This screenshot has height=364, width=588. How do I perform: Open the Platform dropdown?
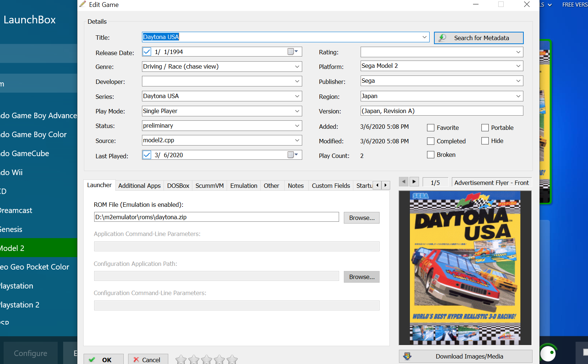pos(518,66)
